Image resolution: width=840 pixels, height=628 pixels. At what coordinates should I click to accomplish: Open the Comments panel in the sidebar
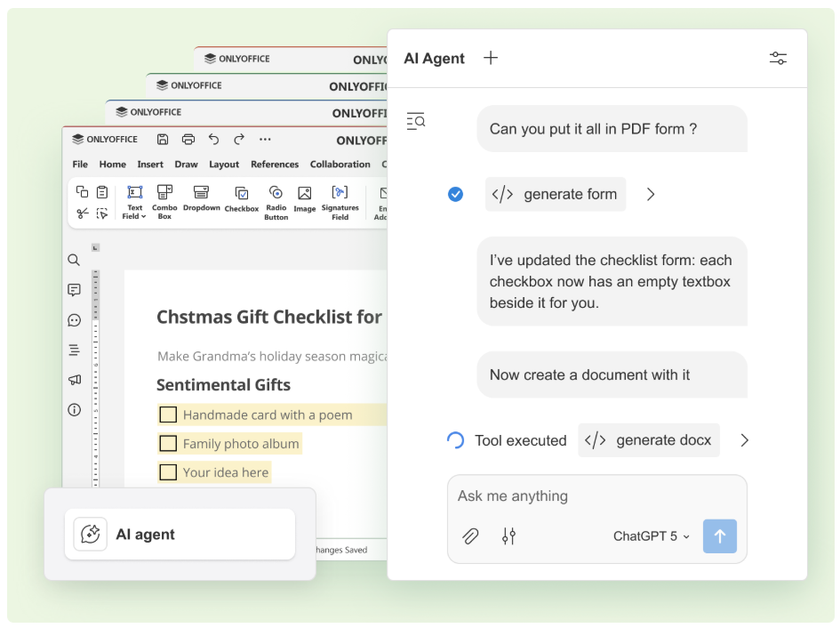pyautogui.click(x=75, y=290)
